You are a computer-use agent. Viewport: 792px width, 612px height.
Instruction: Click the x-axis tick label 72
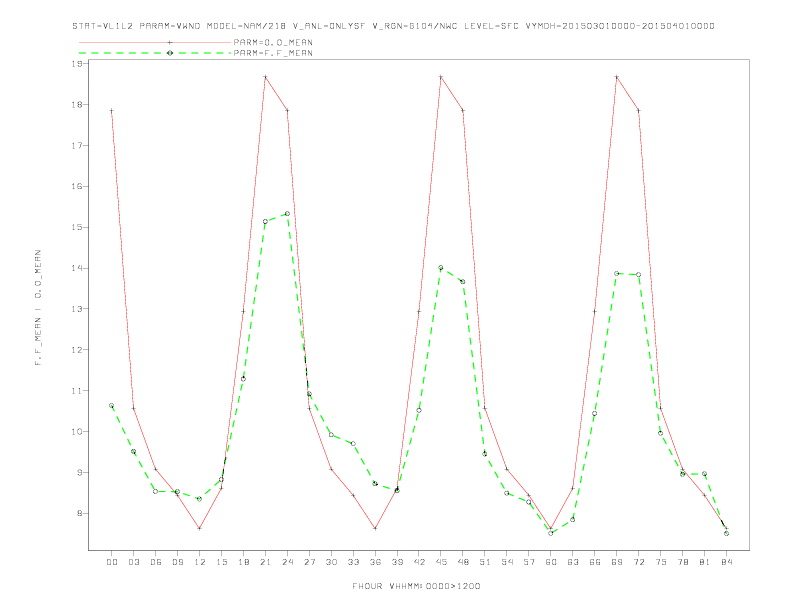point(638,562)
